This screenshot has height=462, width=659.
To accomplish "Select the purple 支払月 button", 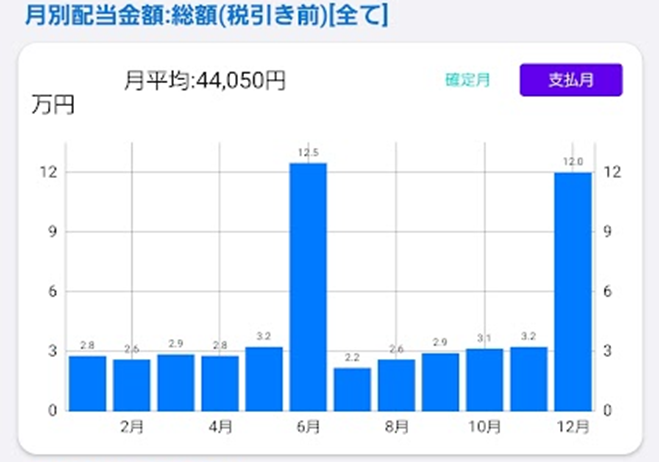I will pyautogui.click(x=571, y=81).
